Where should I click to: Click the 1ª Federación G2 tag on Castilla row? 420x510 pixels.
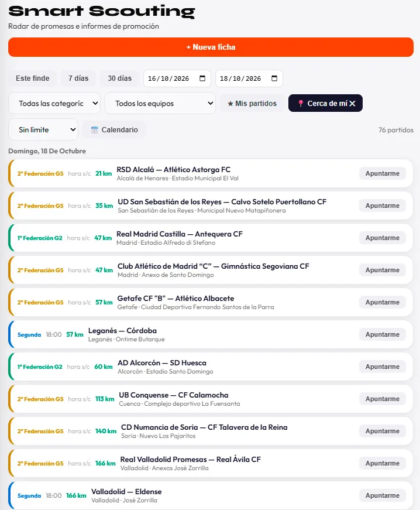coord(40,238)
